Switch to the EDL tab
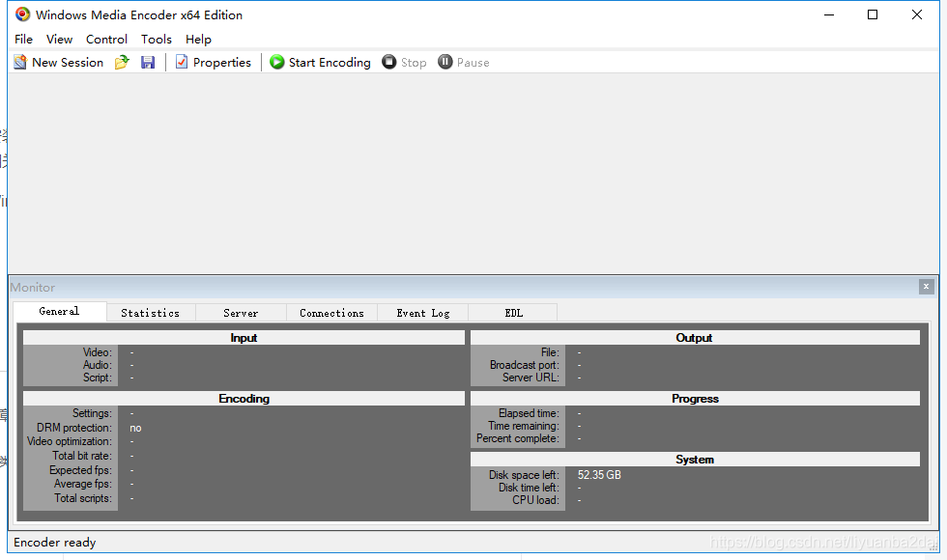Viewport: 947px width, 560px height. click(513, 313)
